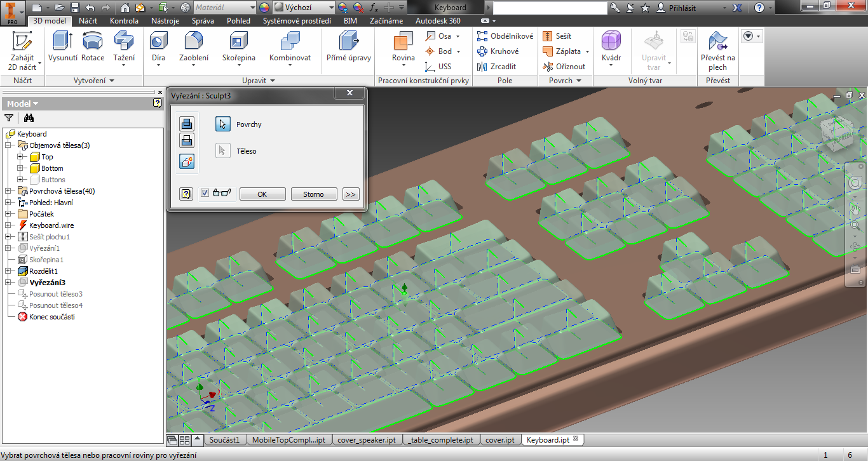Expand the Povrchová tělesa(40) tree node

tap(8, 191)
